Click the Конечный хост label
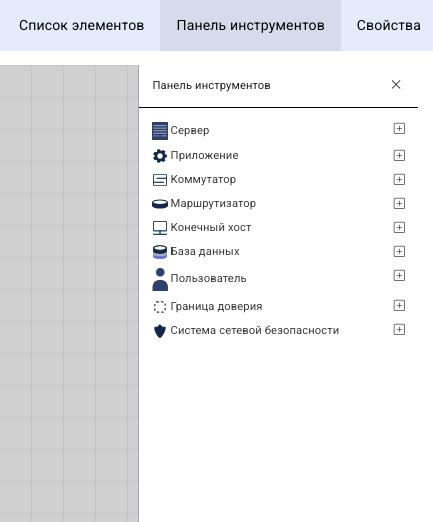Image resolution: width=433 pixels, height=522 pixels. click(211, 228)
